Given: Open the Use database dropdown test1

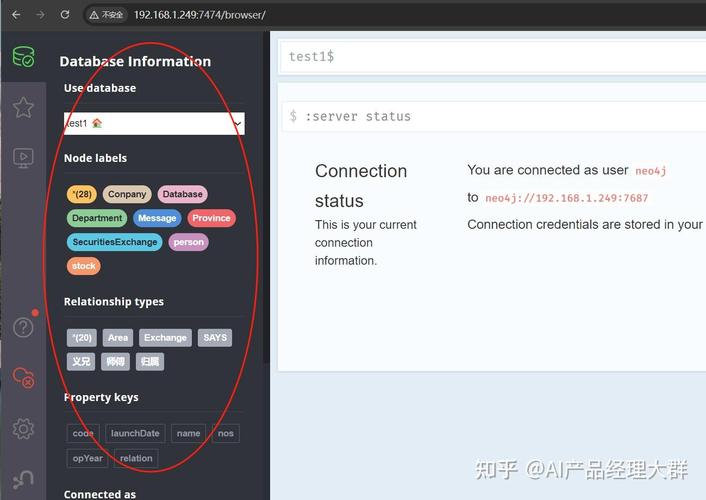Looking at the screenshot, I should pos(154,123).
